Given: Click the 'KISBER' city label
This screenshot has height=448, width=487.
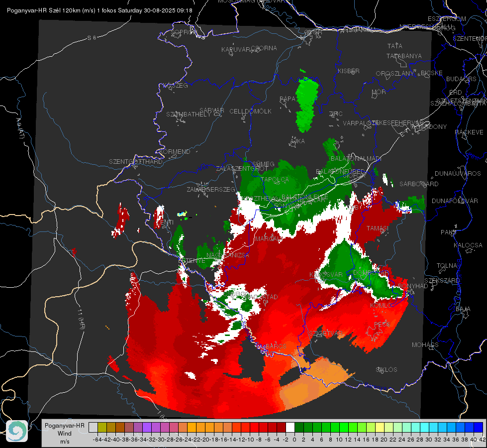Looking at the screenshot, I should [349, 71].
